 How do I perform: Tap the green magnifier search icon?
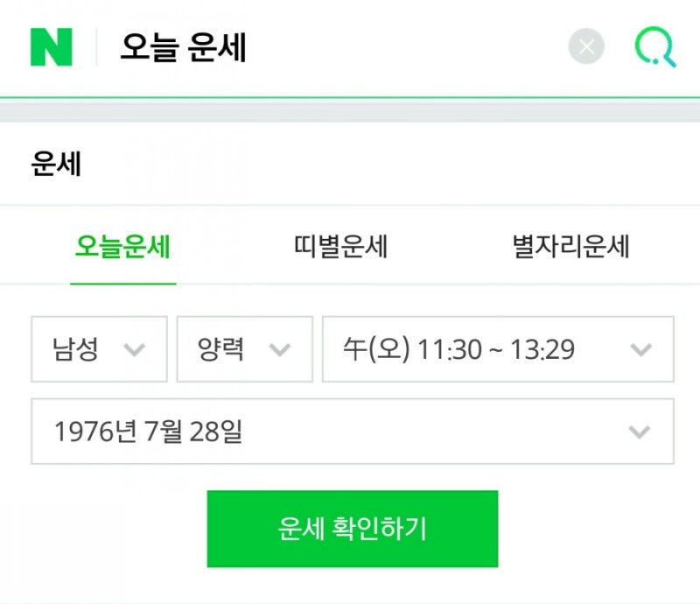(x=655, y=47)
